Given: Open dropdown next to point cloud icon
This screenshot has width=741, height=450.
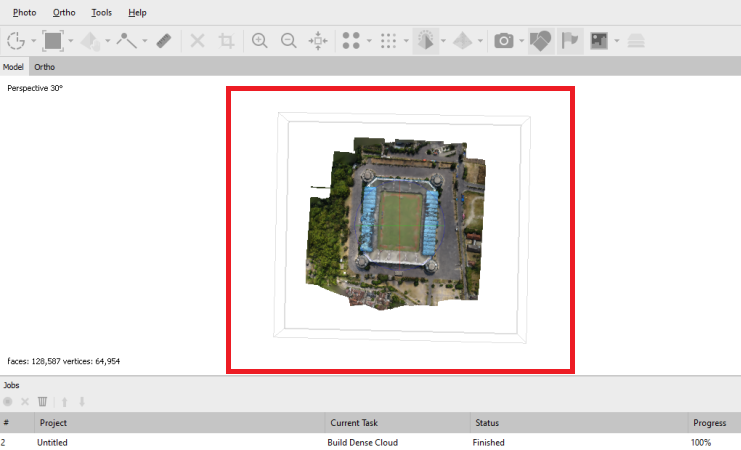Looking at the screenshot, I should [x=369, y=41].
